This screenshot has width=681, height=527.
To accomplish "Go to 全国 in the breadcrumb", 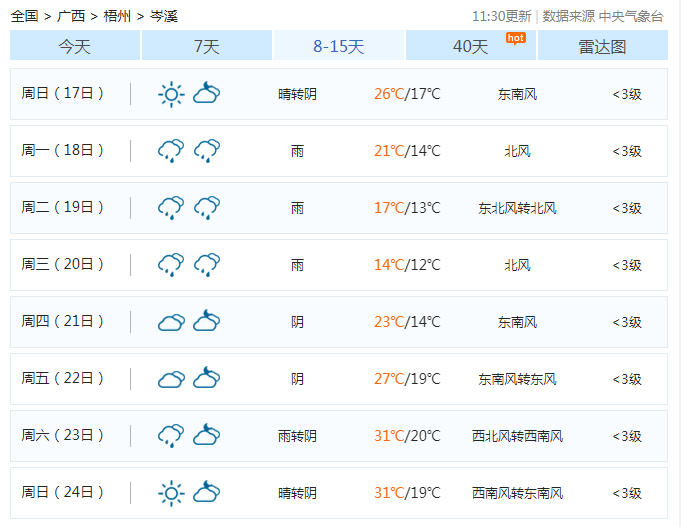I will pos(25,16).
